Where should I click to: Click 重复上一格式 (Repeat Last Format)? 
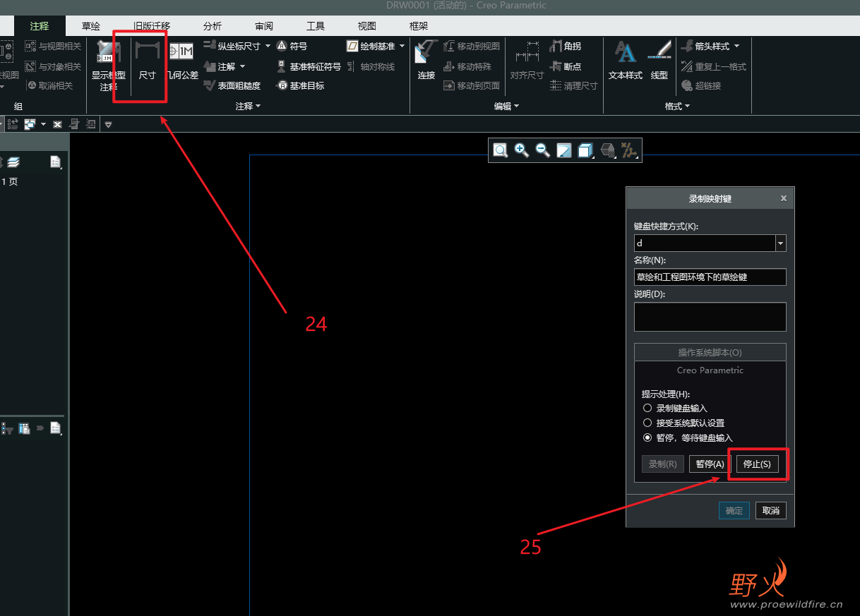(x=714, y=67)
